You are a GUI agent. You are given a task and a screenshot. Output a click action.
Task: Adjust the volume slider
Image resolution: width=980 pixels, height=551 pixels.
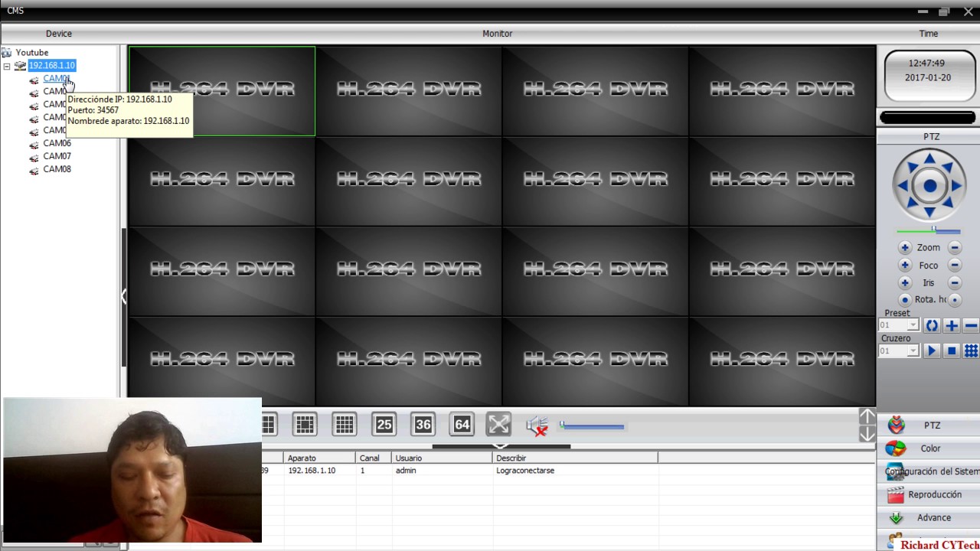[x=592, y=426]
